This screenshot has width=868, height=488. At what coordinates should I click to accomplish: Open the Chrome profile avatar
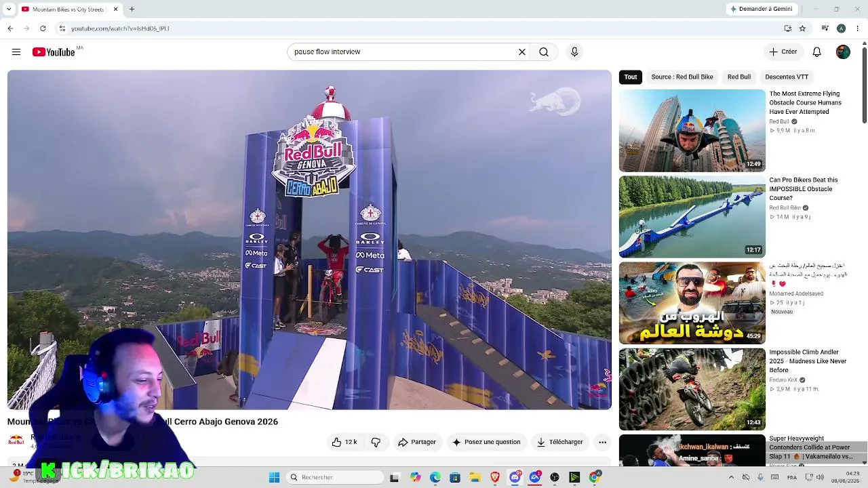(841, 28)
